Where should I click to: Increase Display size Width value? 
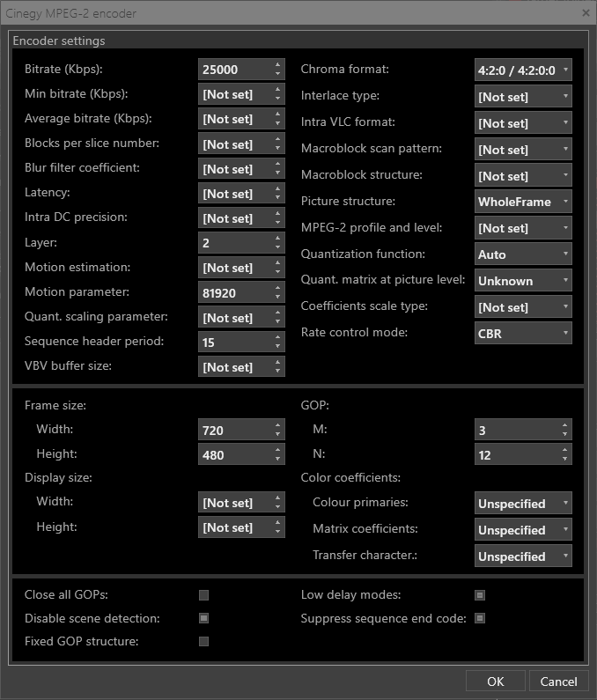[x=277, y=497]
